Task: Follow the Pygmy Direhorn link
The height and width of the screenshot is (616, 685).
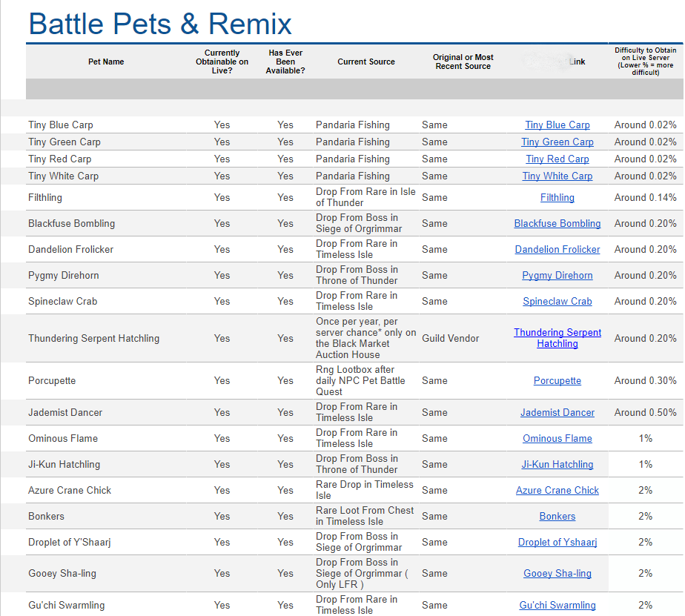Action: click(x=557, y=275)
